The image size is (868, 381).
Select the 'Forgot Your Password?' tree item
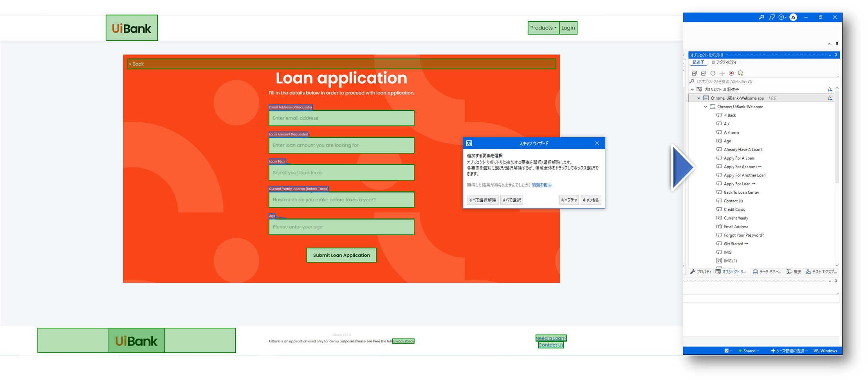click(x=743, y=236)
